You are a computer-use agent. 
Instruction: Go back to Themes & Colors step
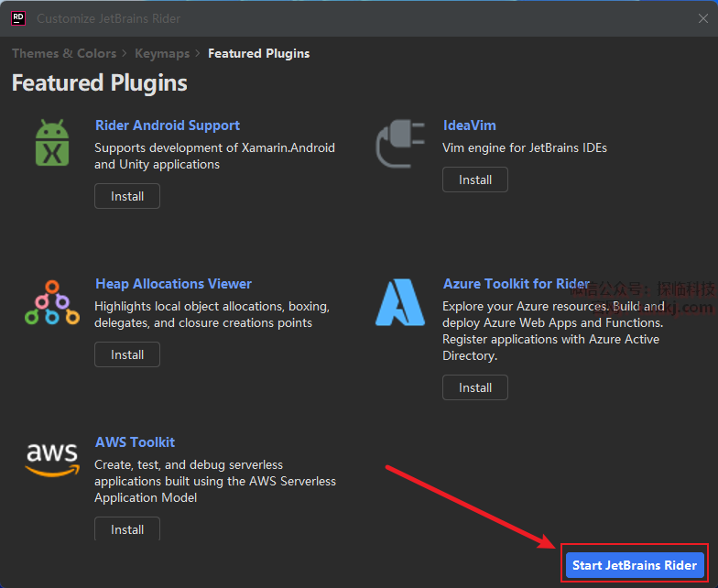click(63, 53)
